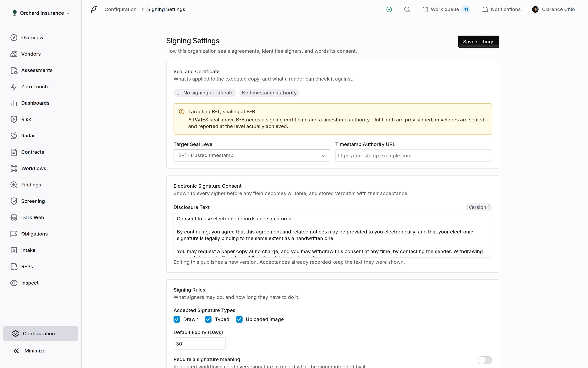Screen dimensions: 588x368
Task: Click the Risk shield icon
Action: pos(14,119)
